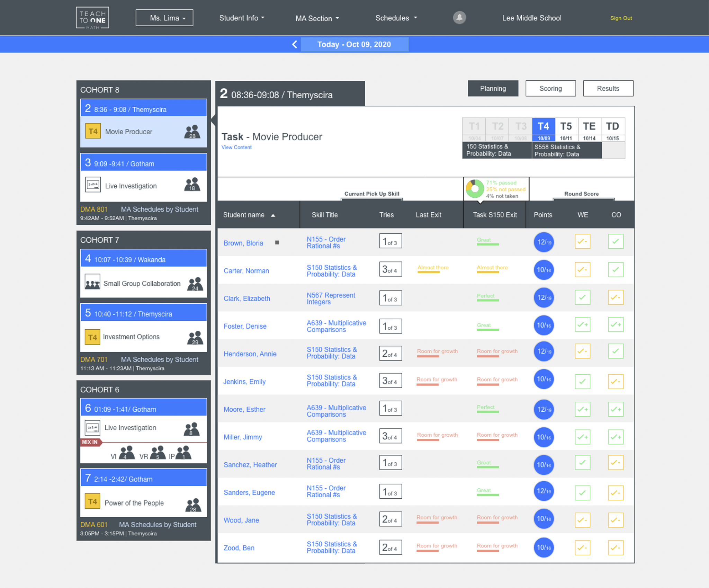Toggle the WE checkmark for Clark, Elizabeth
The width and height of the screenshot is (709, 588).
click(583, 297)
